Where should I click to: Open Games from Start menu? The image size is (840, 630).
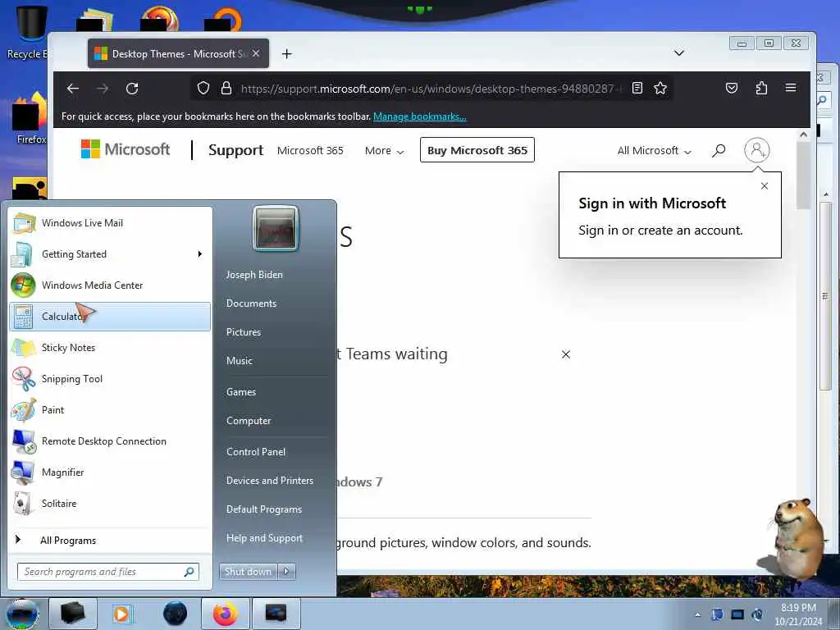tap(241, 392)
